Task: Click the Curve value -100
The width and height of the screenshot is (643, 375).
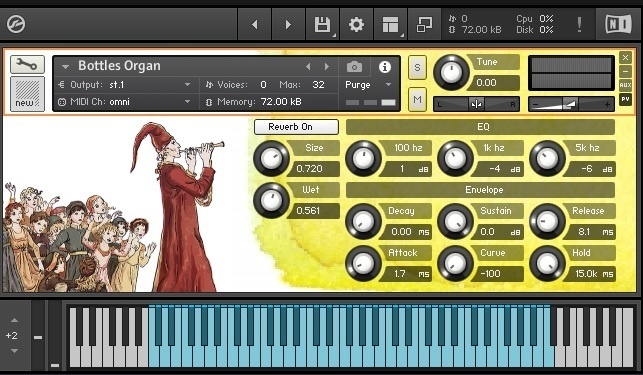Action: [499, 274]
